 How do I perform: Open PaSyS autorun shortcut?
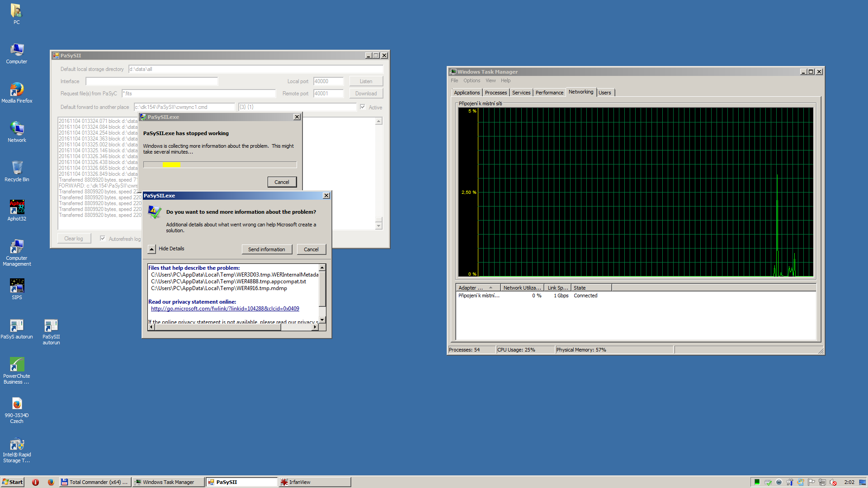[x=17, y=328]
